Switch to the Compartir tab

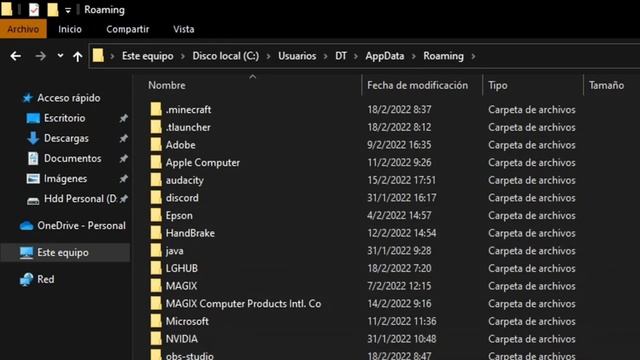[128, 29]
